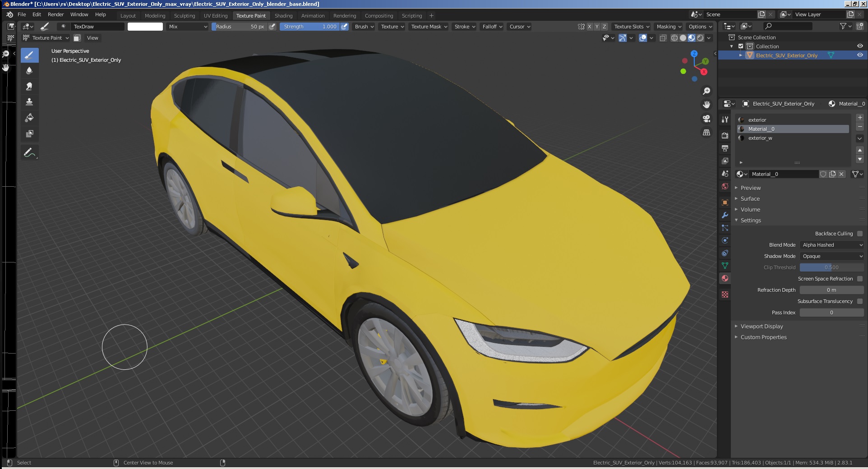This screenshot has height=469, width=868.
Task: Toggle fake user shield for Material__0
Action: pyautogui.click(x=823, y=174)
